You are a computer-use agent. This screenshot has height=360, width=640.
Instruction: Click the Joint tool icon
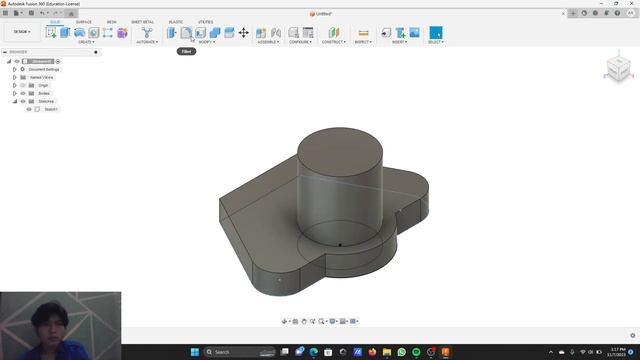(276, 33)
